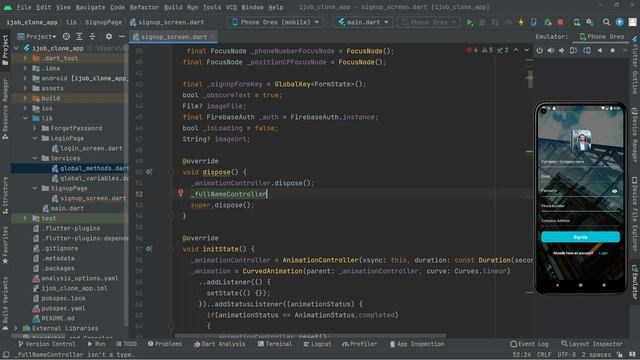The image size is (640, 360).
Task: Open Layout Inspector
Action: click(592, 344)
